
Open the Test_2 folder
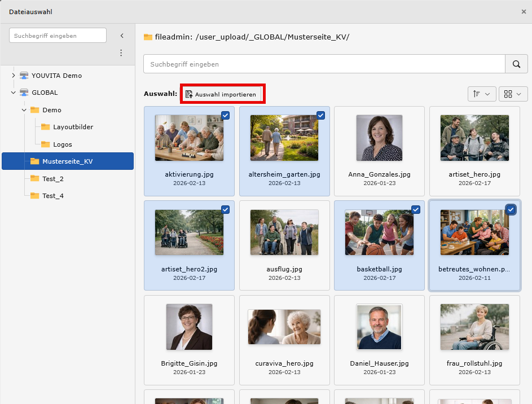tap(53, 178)
